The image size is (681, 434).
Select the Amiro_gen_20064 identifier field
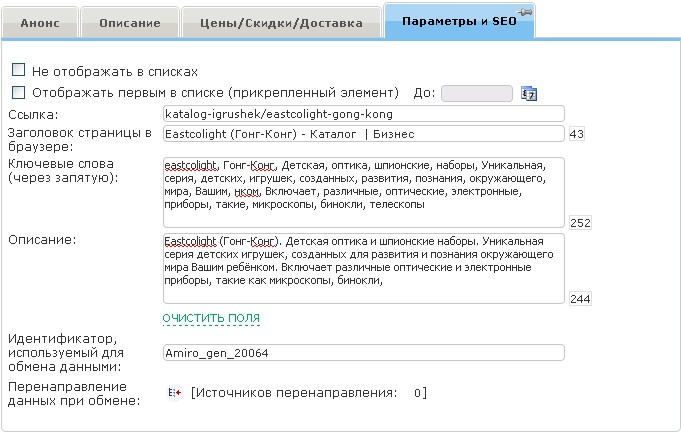click(362, 353)
